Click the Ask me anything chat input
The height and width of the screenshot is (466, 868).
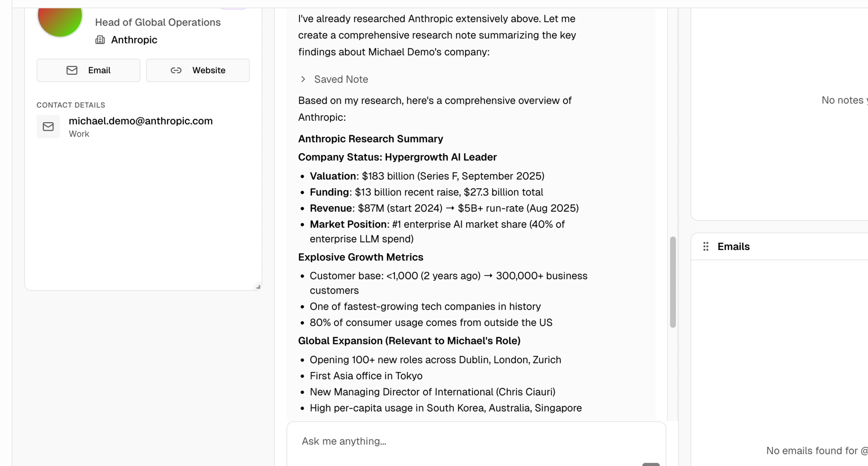pyautogui.click(x=476, y=441)
